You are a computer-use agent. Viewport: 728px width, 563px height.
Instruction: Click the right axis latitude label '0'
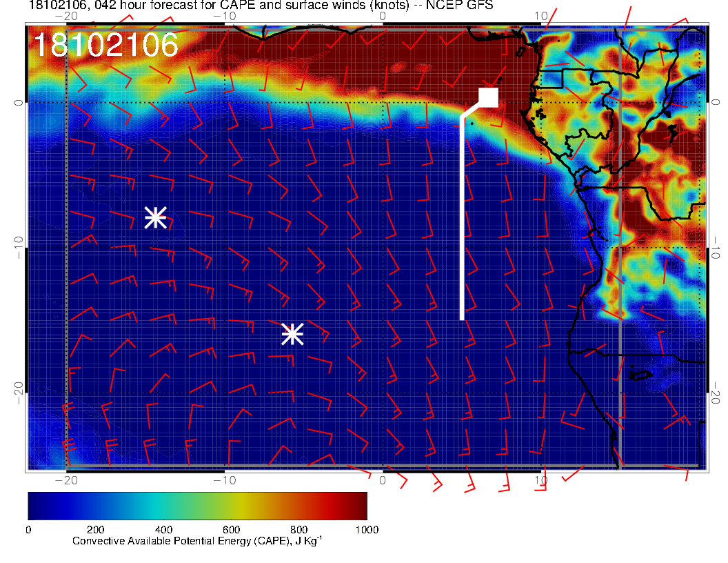(x=716, y=102)
